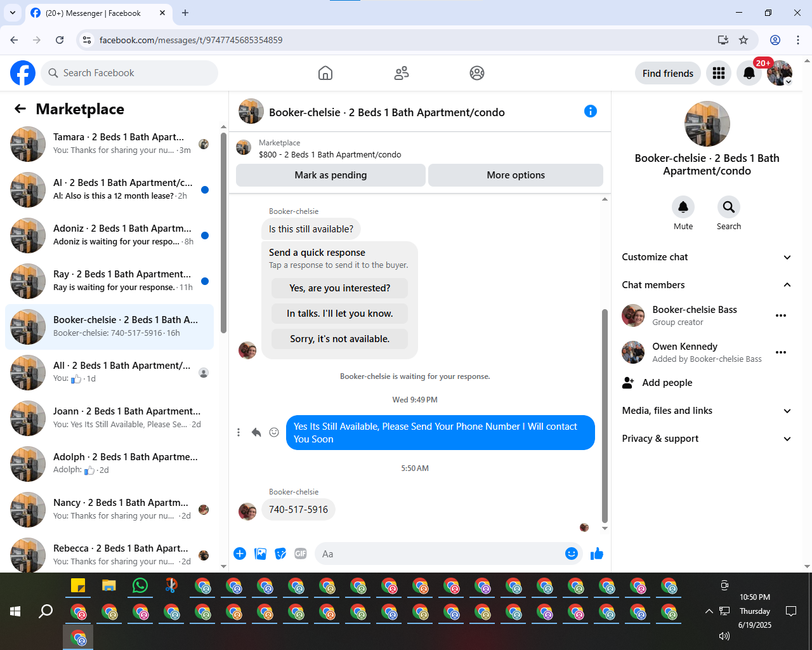812x650 pixels.
Task: Reload the browser page
Action: click(60, 40)
